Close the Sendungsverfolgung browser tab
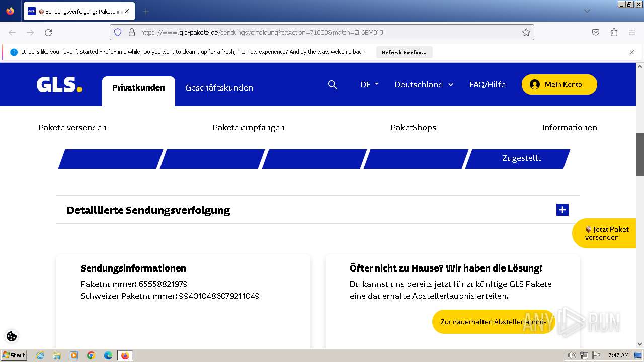Image resolution: width=644 pixels, height=362 pixels. [127, 11]
